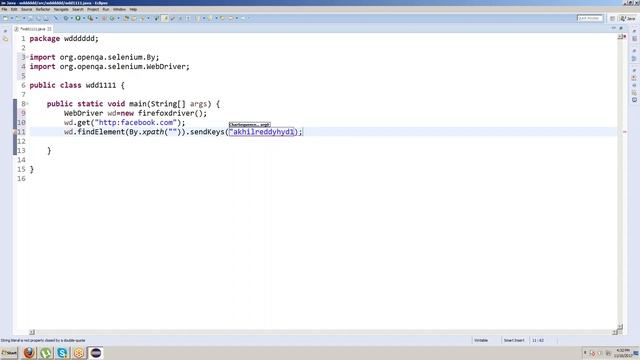The width and height of the screenshot is (640, 360).
Task: Click the green Run toolbar icon
Action: (x=78, y=18)
